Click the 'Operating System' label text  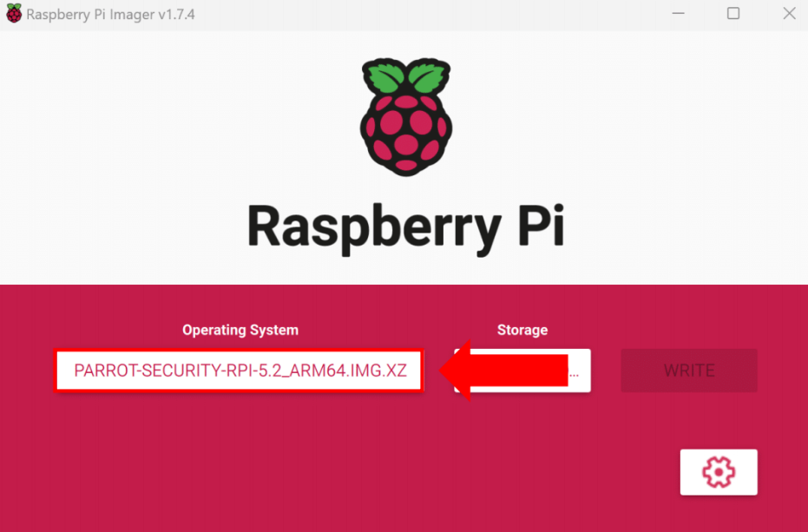[240, 330]
